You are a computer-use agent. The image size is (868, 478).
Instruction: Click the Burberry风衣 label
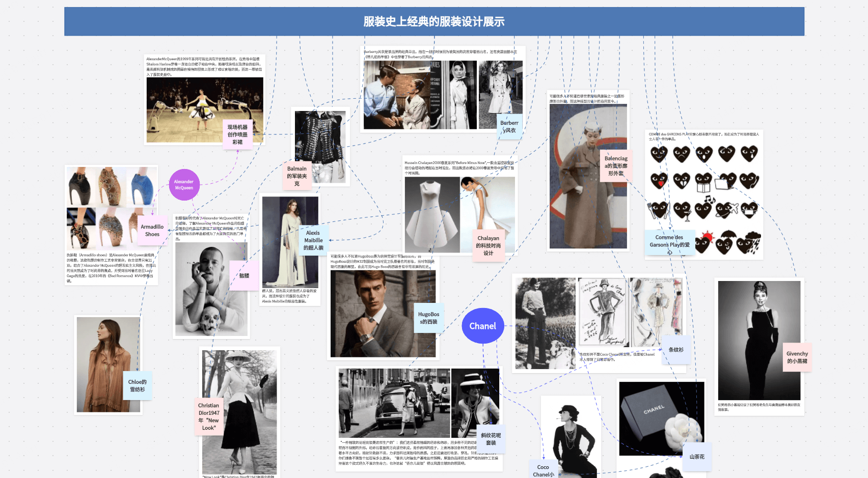point(509,127)
